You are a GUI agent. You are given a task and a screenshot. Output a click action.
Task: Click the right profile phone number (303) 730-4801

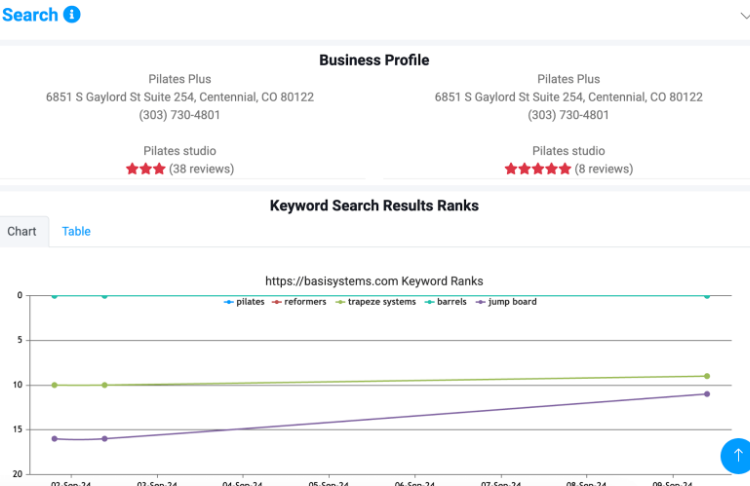coord(568,115)
